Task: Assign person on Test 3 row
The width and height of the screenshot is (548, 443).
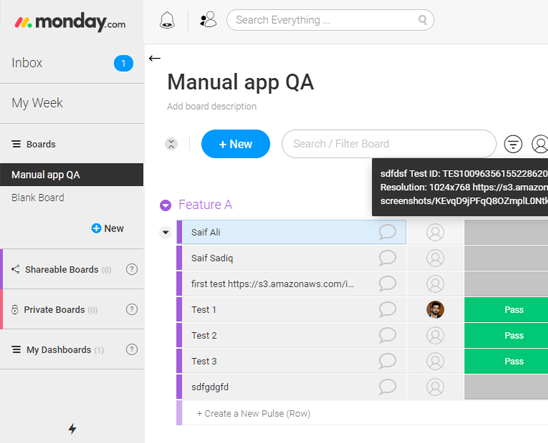Action: point(435,362)
